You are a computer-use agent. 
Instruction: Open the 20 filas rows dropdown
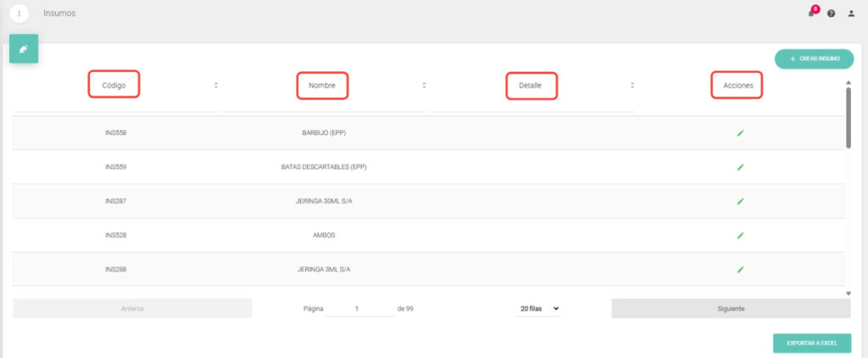(538, 309)
